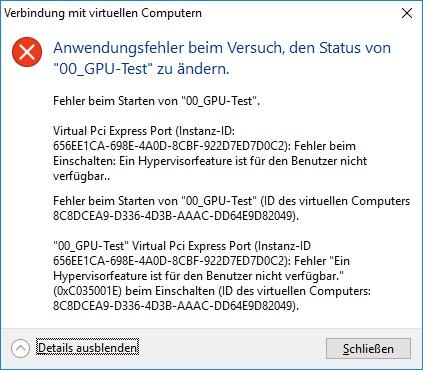Click the error code (0xC035001E)

[88, 291]
